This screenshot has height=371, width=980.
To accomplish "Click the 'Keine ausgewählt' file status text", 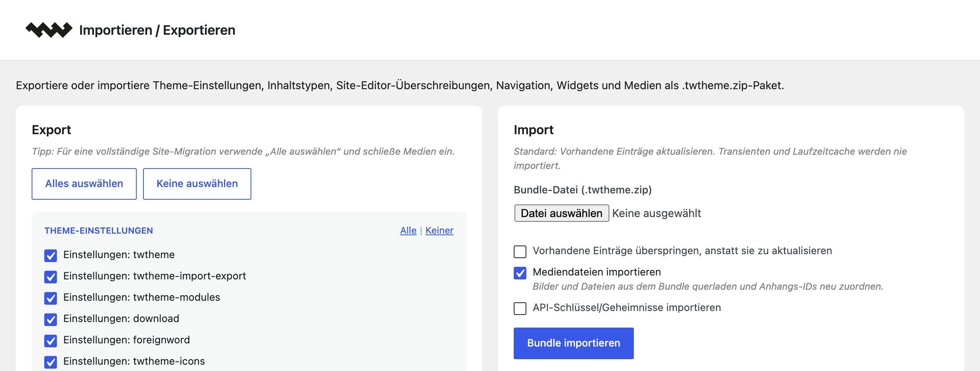I will pyautogui.click(x=657, y=213).
